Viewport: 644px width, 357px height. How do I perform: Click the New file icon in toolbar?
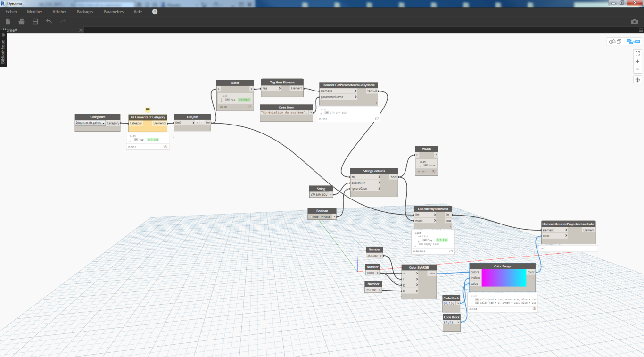(8, 21)
